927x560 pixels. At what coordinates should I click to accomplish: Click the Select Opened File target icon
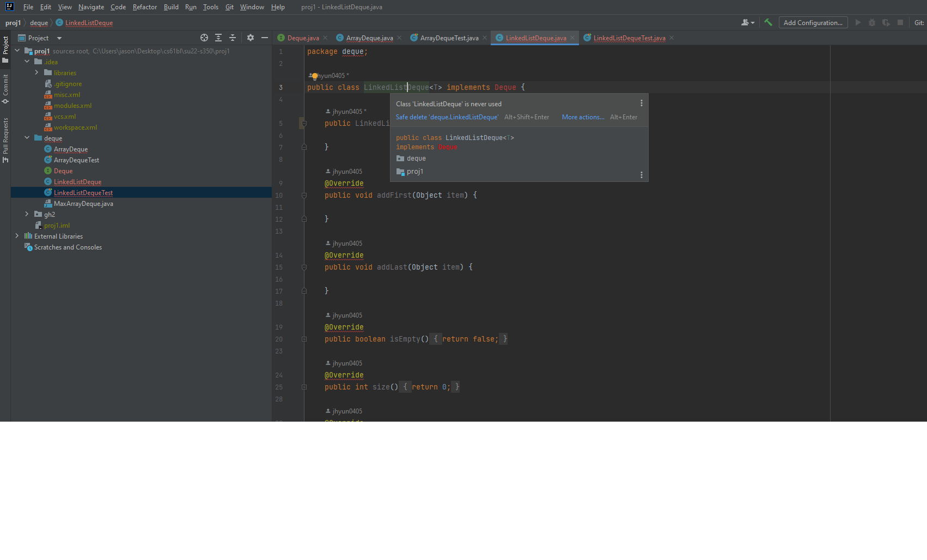(x=204, y=38)
